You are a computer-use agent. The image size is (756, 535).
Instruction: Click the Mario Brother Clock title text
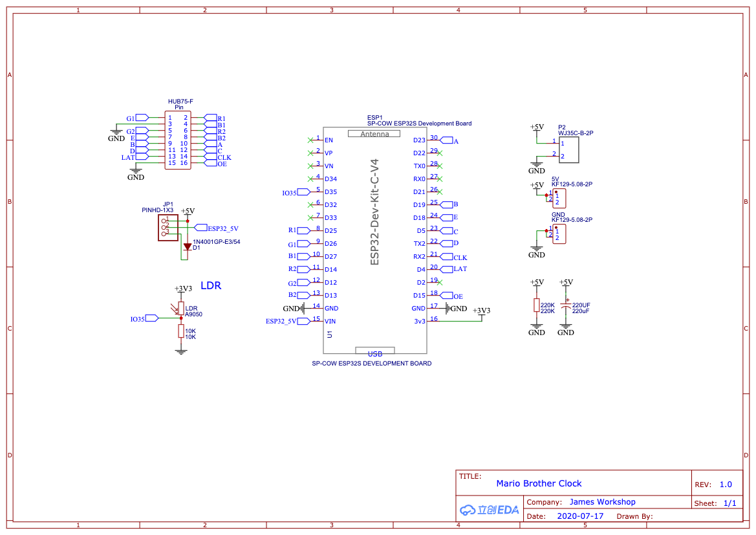(539, 483)
